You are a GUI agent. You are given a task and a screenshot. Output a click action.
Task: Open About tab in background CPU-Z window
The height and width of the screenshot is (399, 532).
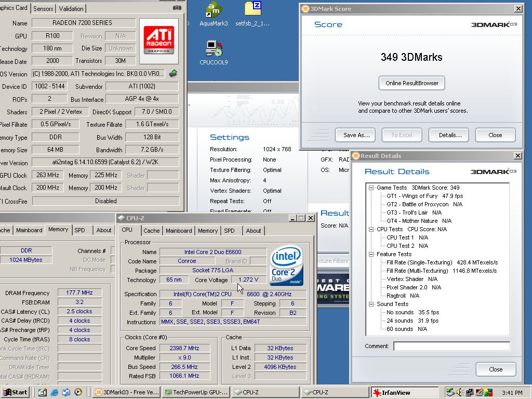click(104, 230)
